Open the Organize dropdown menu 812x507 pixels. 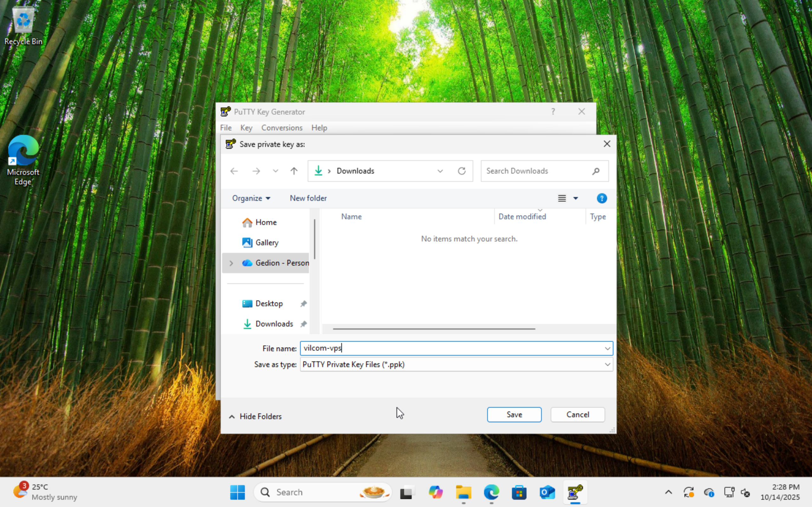point(251,198)
